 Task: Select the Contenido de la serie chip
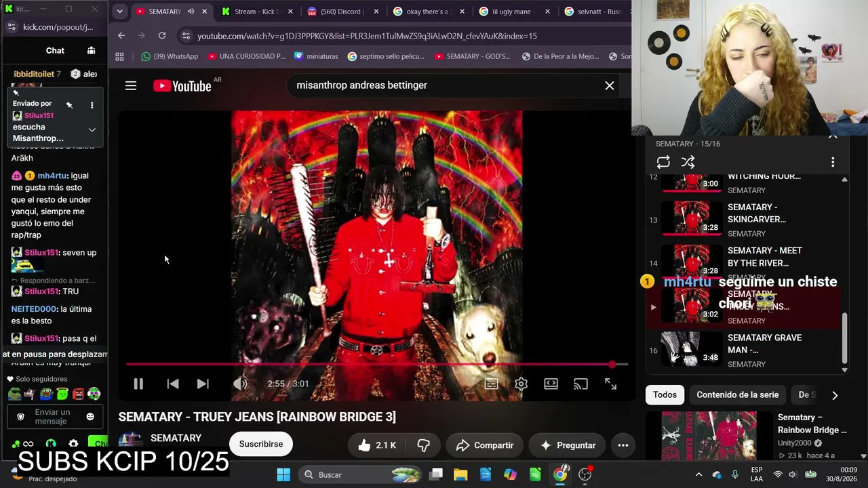pyautogui.click(x=738, y=394)
